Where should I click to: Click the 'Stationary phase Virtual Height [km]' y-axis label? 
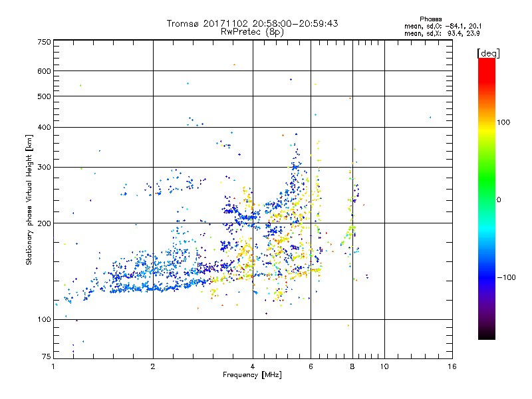tap(29, 199)
